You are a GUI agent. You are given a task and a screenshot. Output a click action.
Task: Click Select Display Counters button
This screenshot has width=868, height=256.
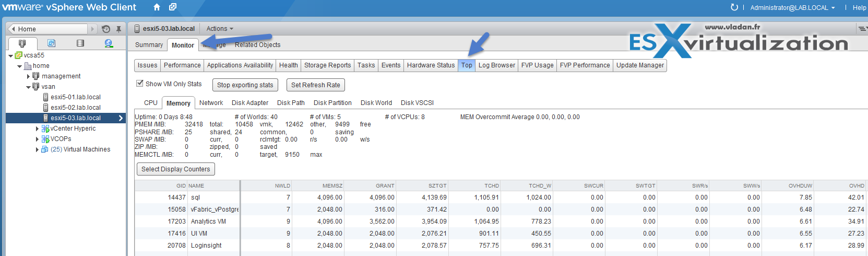175,169
